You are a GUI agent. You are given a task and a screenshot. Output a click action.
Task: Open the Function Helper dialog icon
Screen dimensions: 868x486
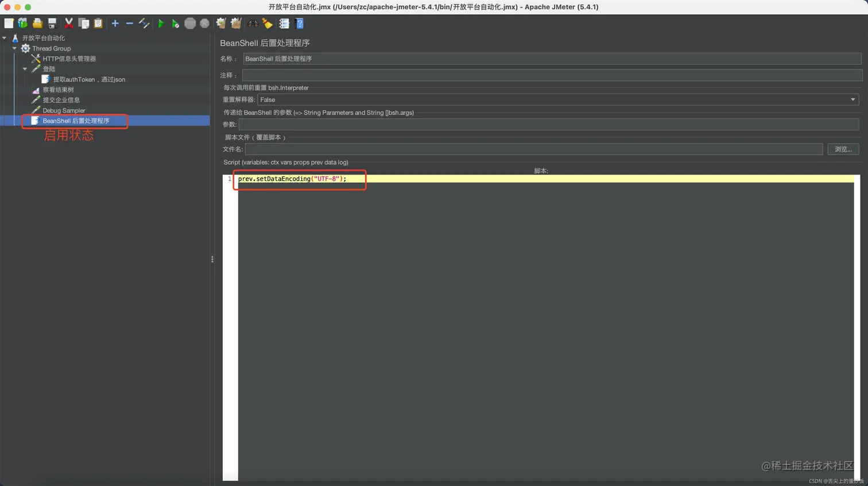284,24
